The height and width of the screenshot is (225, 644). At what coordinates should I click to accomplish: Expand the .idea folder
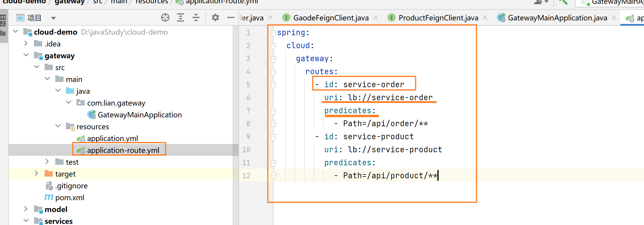[26, 43]
